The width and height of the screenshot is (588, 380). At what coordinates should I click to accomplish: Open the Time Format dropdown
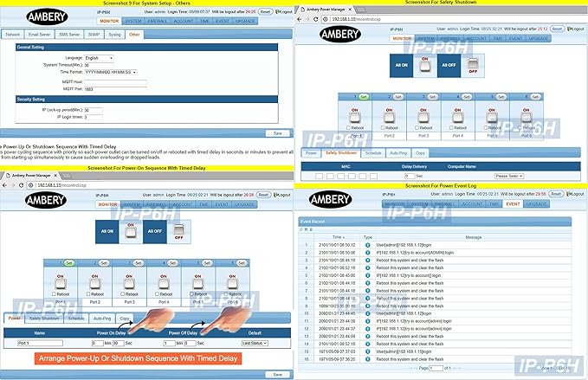[111, 72]
